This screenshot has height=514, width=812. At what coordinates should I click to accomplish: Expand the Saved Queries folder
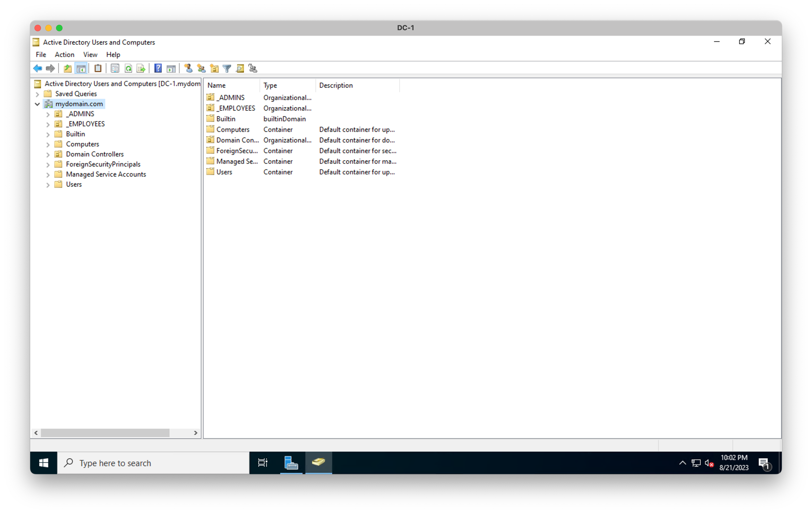click(x=37, y=94)
